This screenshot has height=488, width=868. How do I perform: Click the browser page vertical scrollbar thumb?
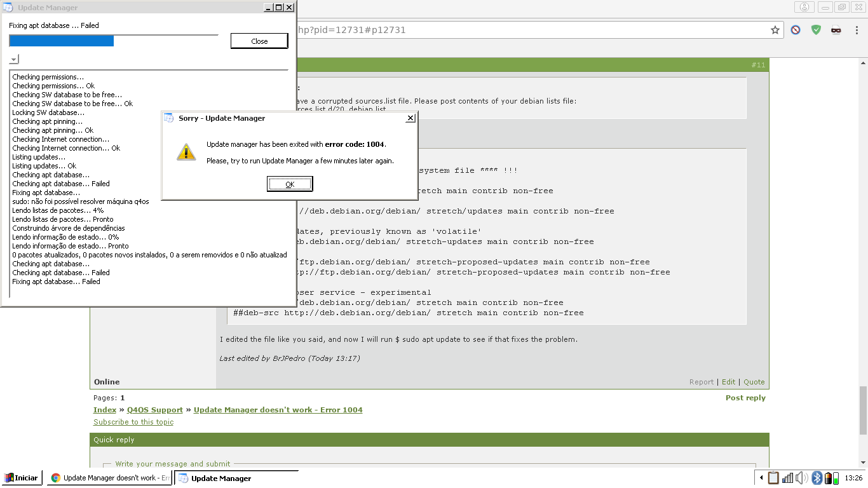(863, 409)
